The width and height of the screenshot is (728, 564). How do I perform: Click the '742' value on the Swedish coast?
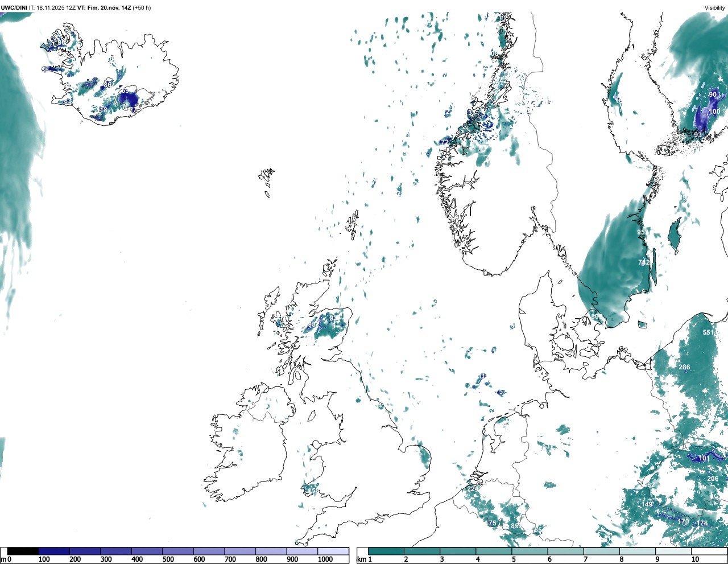644,262
